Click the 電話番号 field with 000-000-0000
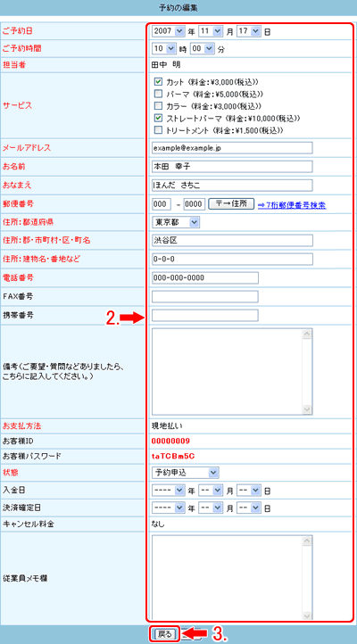 point(205,277)
